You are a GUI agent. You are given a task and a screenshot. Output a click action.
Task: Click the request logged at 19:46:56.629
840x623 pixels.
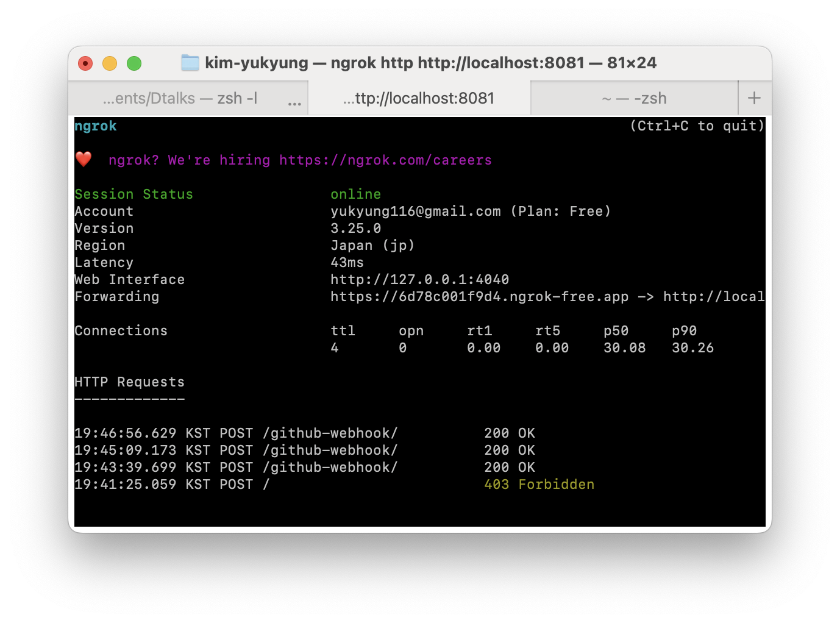(x=305, y=433)
